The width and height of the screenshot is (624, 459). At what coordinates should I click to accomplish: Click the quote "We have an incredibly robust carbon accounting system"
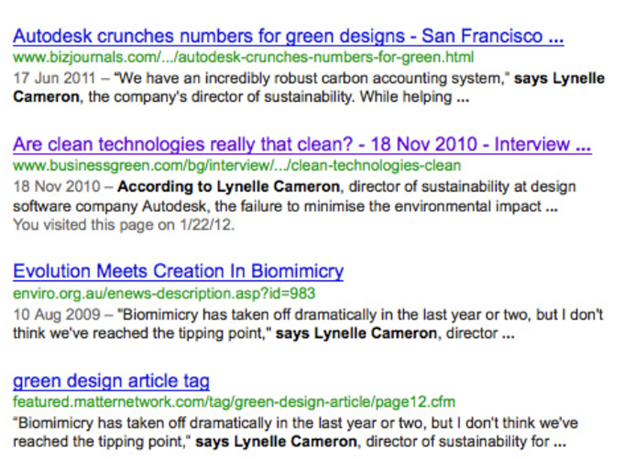[x=312, y=78]
